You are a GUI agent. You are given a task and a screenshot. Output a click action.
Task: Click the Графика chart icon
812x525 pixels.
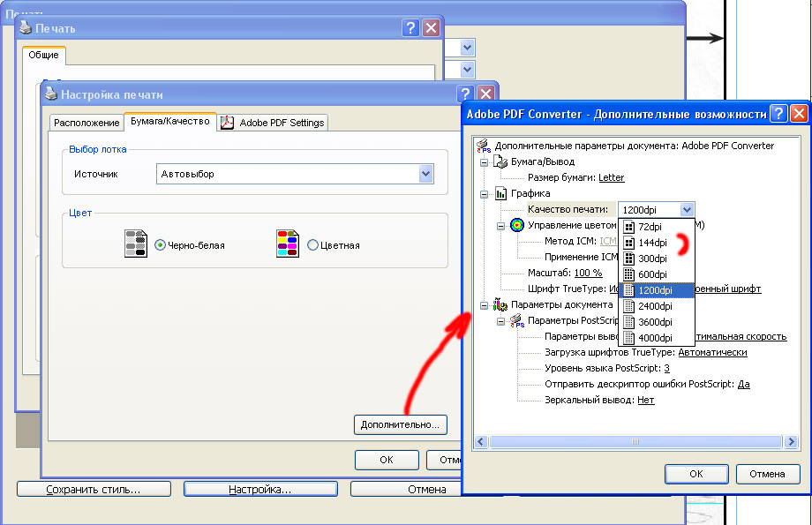click(500, 193)
